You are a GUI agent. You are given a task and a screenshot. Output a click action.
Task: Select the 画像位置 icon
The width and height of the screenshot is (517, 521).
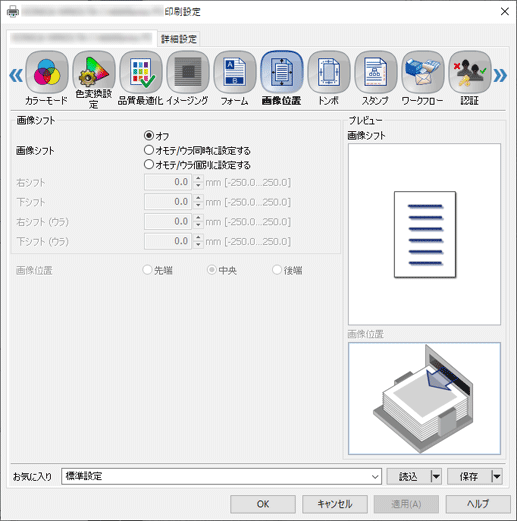point(282,72)
